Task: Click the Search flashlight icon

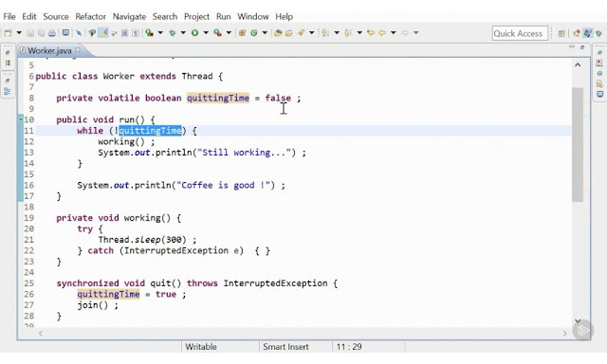Action: [301, 33]
